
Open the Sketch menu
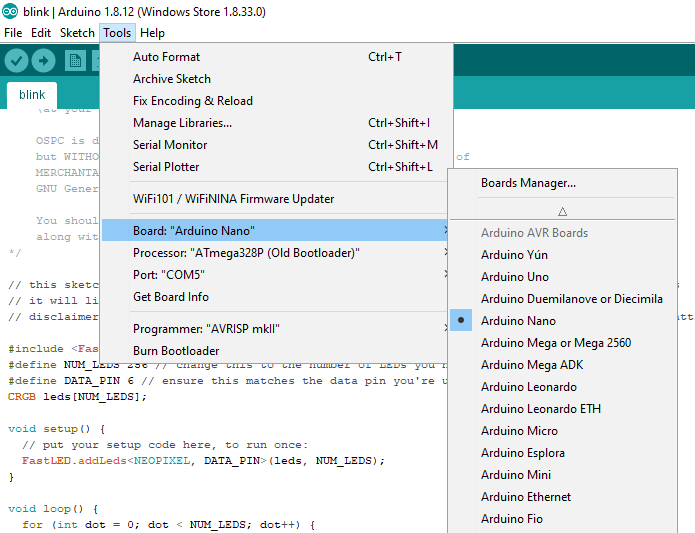coord(77,33)
